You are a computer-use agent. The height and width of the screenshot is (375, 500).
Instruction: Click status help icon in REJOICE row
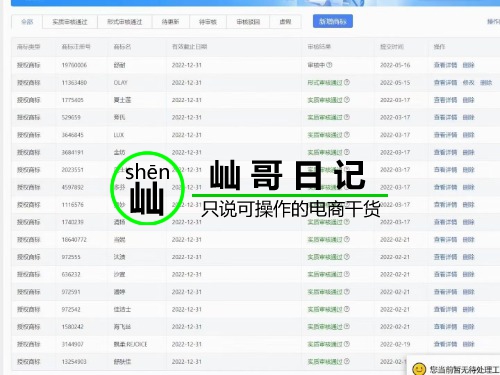point(347,344)
